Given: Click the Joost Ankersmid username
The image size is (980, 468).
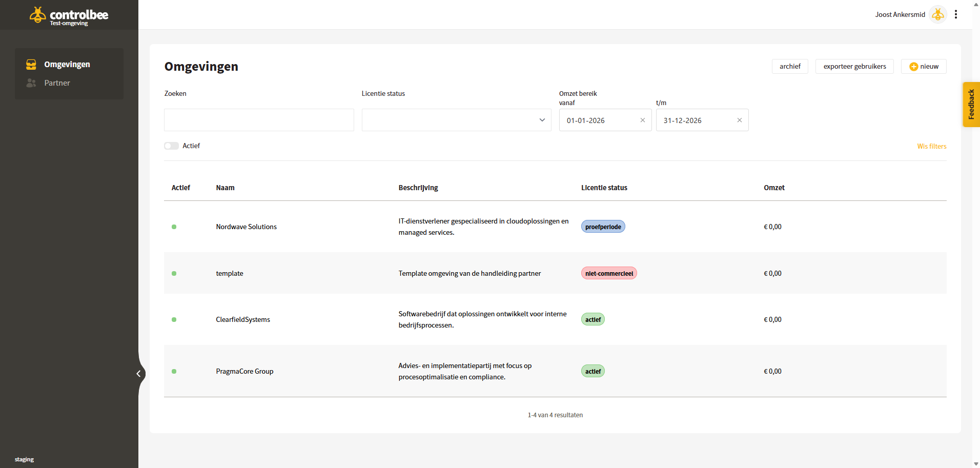Looking at the screenshot, I should (900, 14).
